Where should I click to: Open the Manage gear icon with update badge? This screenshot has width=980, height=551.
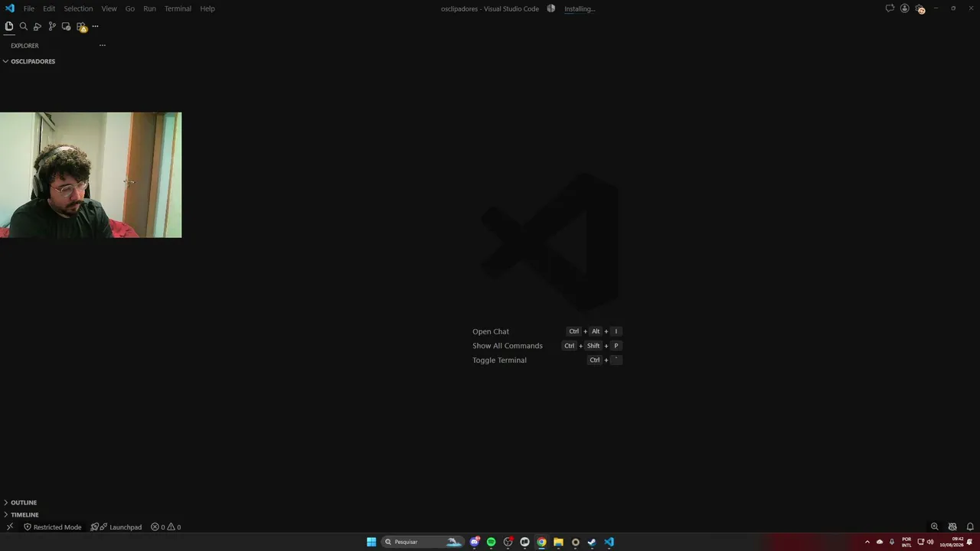[x=920, y=9]
